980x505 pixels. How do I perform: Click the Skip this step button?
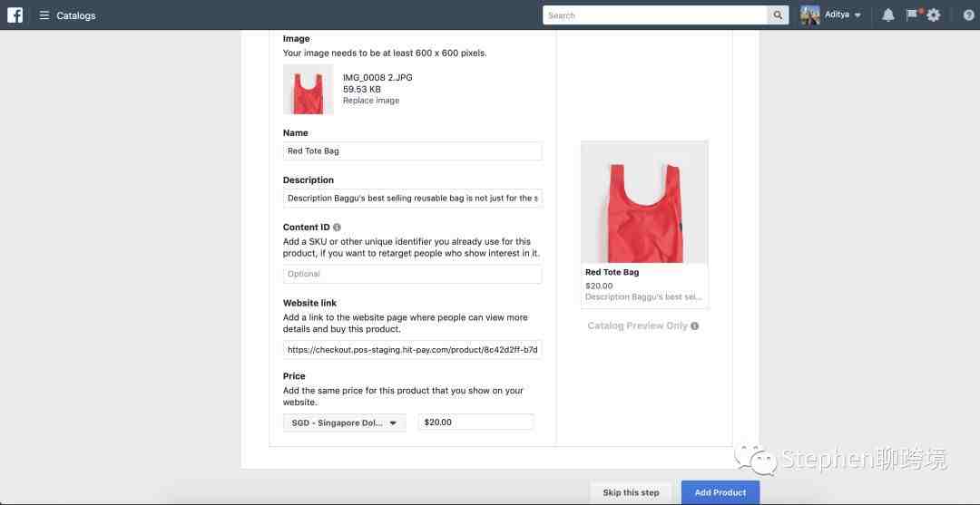631,492
